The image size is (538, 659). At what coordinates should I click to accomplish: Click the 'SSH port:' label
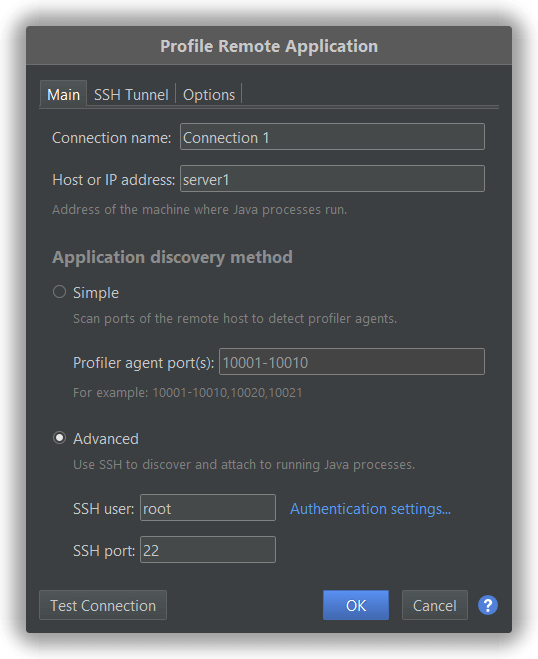pos(104,551)
